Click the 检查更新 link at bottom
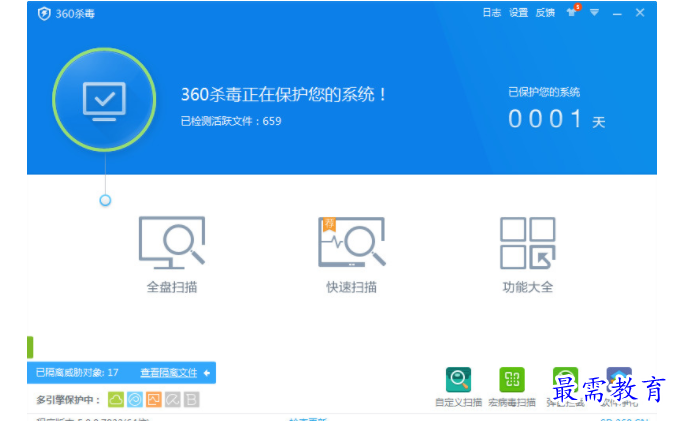674x421 pixels. (308, 418)
